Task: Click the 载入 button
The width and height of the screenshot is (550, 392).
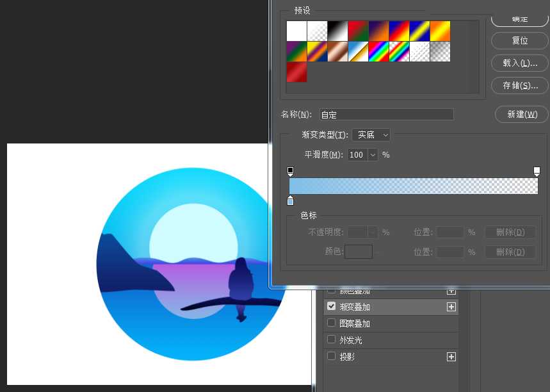Action: tap(519, 63)
